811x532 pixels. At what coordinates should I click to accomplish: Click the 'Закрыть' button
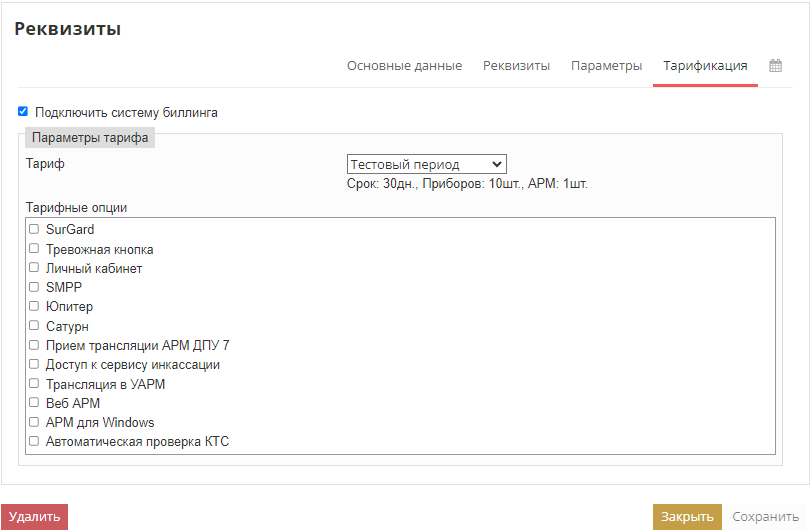tap(687, 516)
